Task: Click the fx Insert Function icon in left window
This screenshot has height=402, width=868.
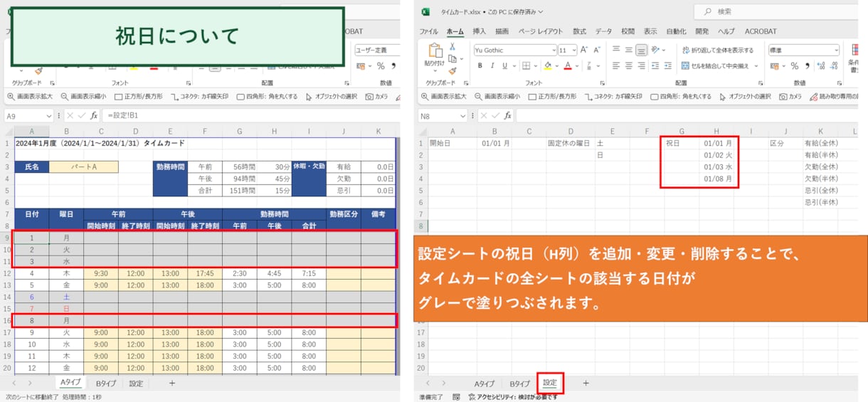Action: pyautogui.click(x=94, y=115)
